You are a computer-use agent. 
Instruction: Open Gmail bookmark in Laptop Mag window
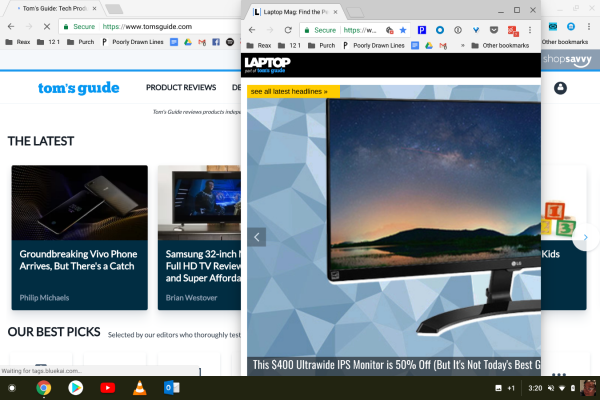(x=443, y=46)
